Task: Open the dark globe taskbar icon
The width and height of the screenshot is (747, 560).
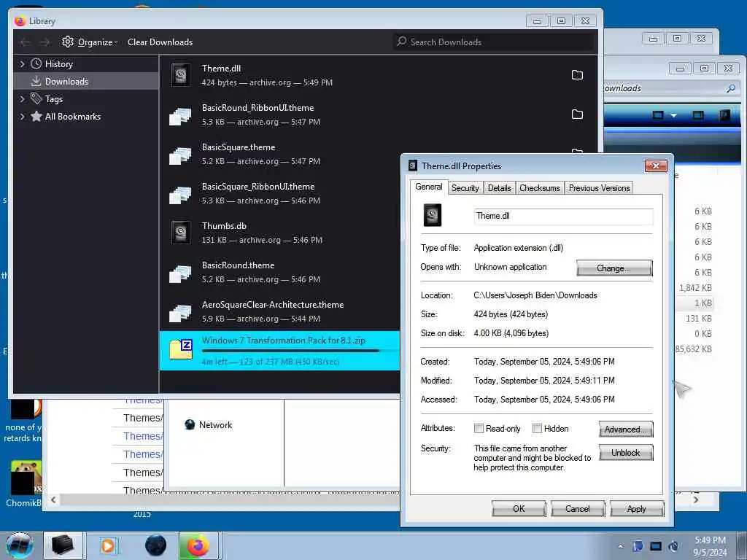Action: (156, 545)
